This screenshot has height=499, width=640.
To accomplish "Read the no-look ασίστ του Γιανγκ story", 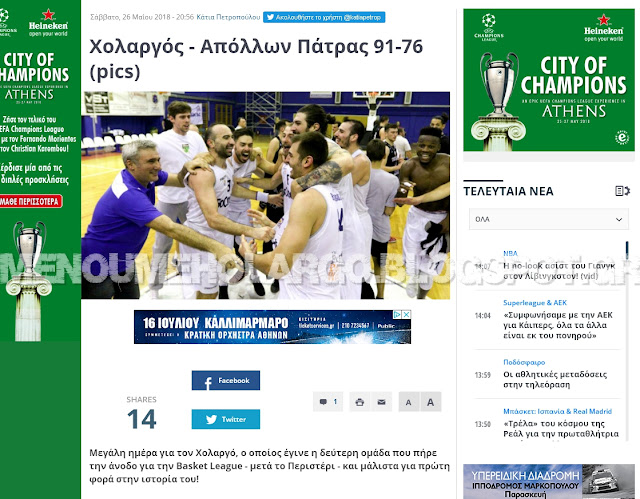I will click(x=559, y=271).
